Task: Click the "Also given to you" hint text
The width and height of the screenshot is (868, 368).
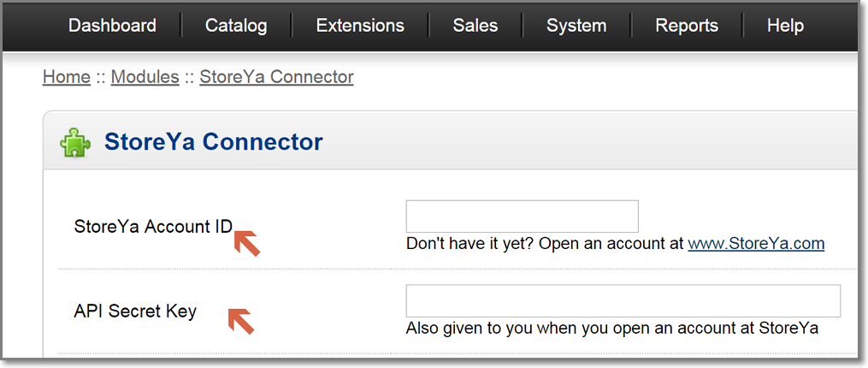Action: 612,328
